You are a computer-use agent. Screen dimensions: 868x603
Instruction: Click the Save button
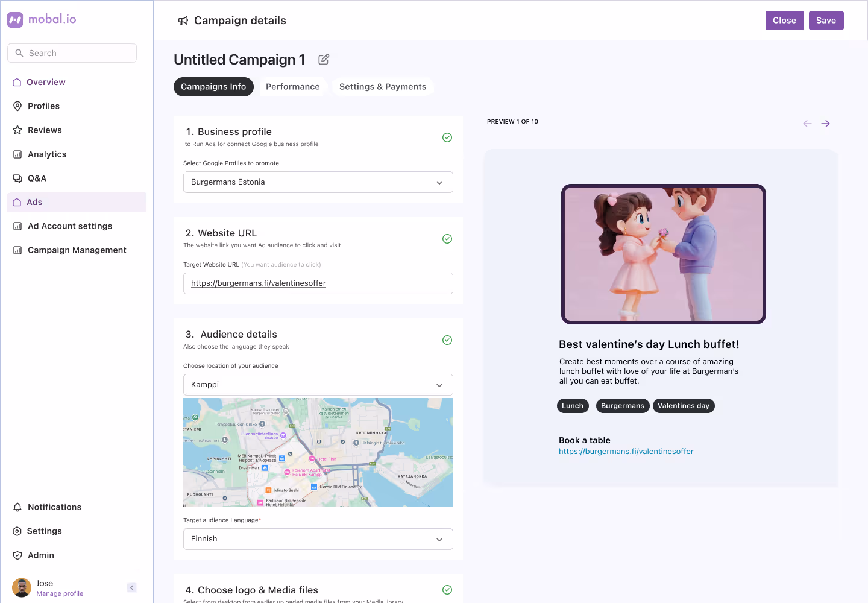pyautogui.click(x=826, y=21)
